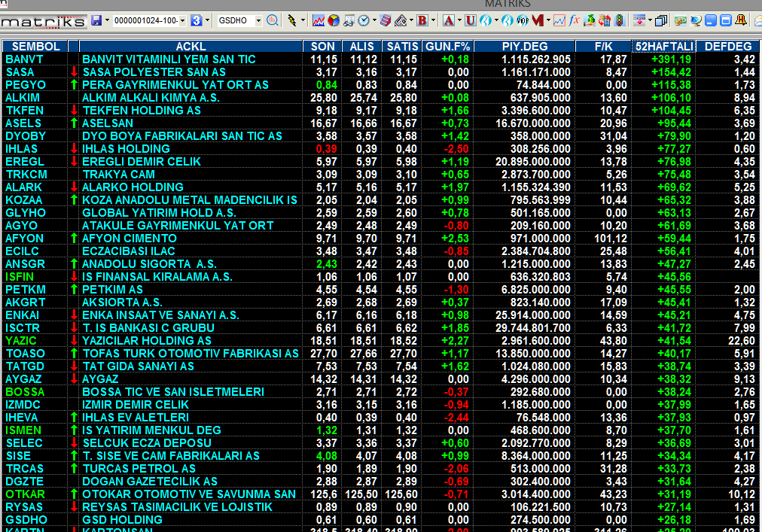The image size is (762, 532).
Task: Click the VIOP globe icon
Action: (x=523, y=20)
